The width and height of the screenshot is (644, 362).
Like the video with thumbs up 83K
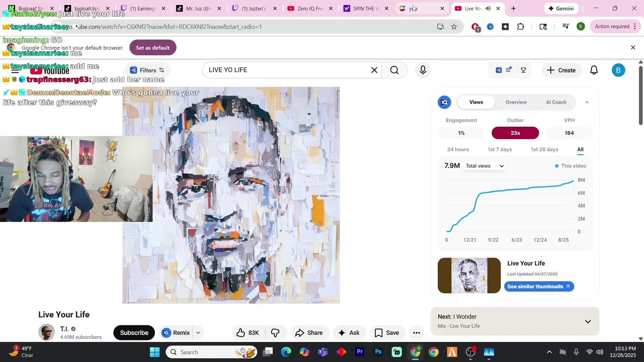point(248,333)
